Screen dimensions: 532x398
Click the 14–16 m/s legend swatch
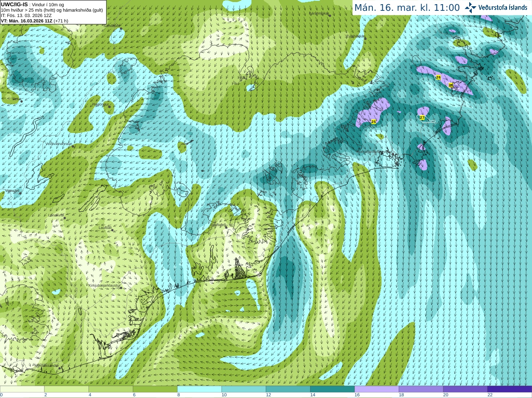coord(332,389)
